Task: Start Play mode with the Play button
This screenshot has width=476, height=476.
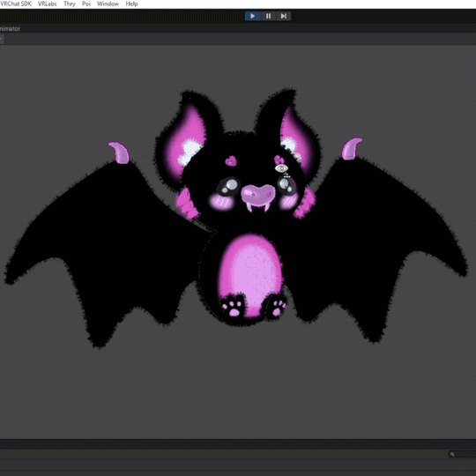Action: (253, 16)
